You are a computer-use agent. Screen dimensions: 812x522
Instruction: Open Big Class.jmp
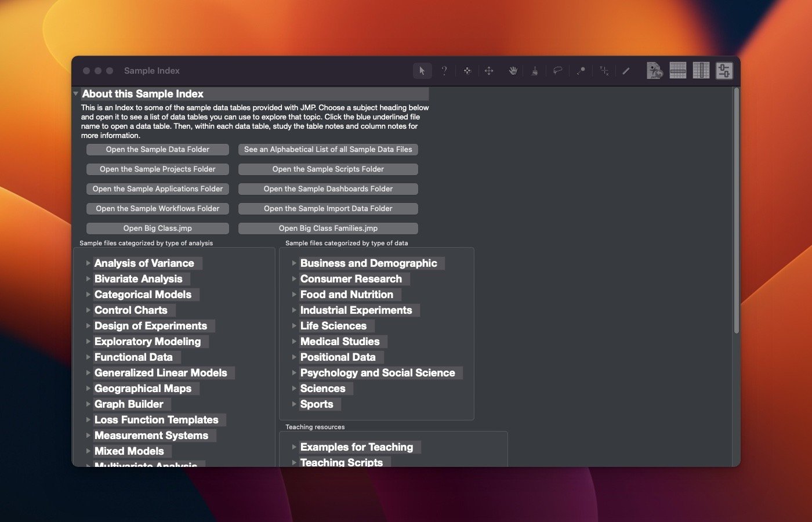[x=158, y=229]
